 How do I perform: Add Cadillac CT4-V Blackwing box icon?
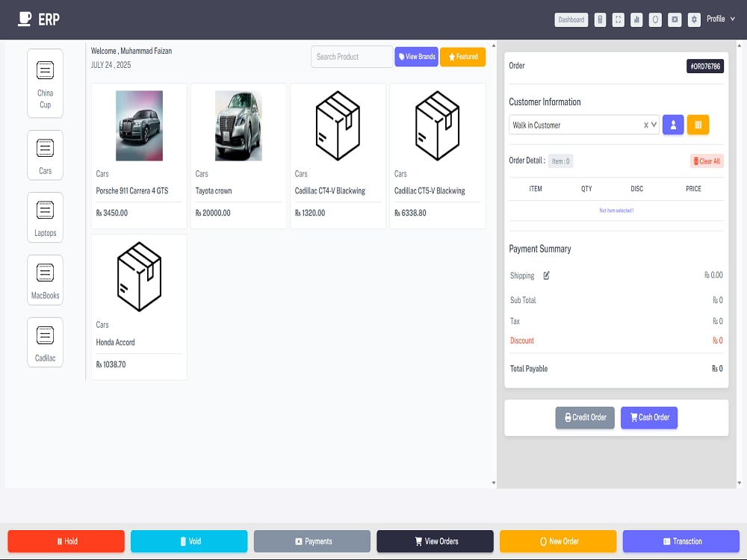(x=338, y=125)
